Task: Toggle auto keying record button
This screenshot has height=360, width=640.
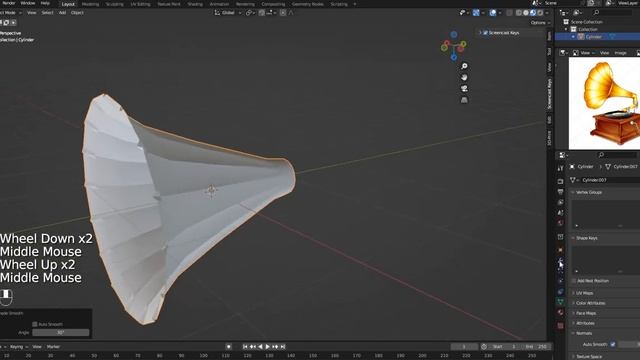Action: pos(229,347)
